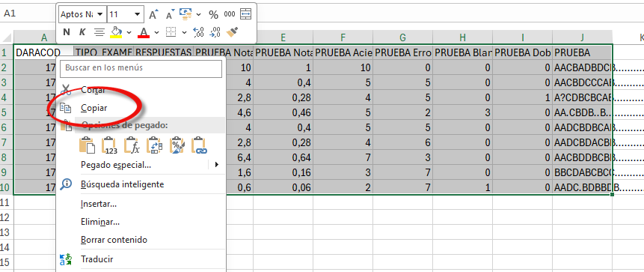Activate the Format Painter brush

point(232,32)
